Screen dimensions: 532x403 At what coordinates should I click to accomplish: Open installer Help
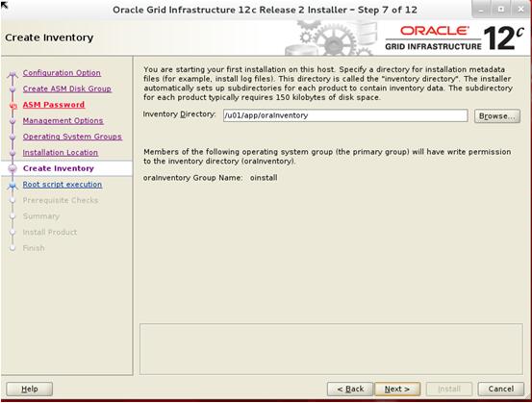point(30,390)
